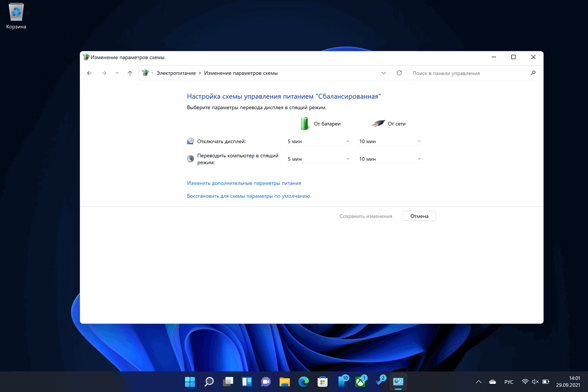Click the display-off clock icon

click(191, 141)
